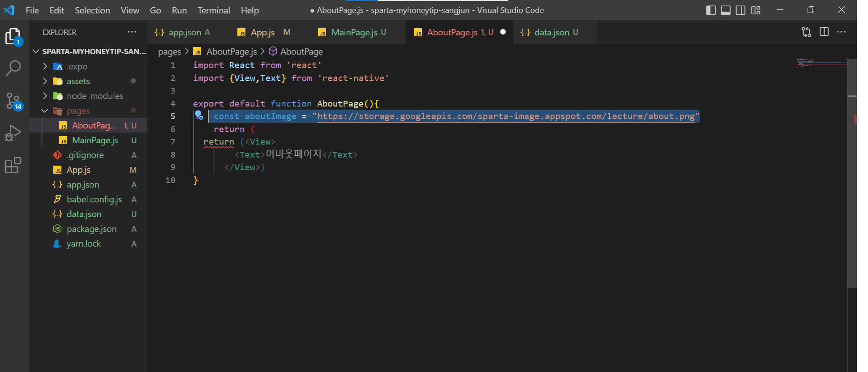Image resolution: width=868 pixels, height=372 pixels.
Task: Click the Korean text 어바웃페이지 on line 8
Action: [294, 154]
